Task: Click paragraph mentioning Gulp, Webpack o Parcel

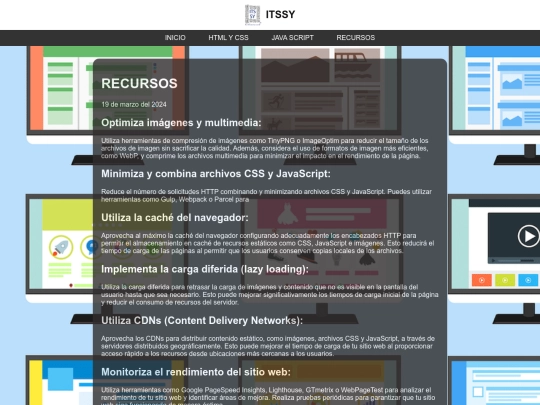Action: (x=266, y=195)
